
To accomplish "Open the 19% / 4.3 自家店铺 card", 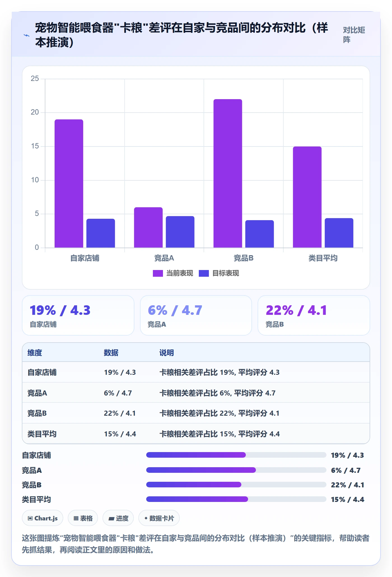I will click(x=78, y=315).
